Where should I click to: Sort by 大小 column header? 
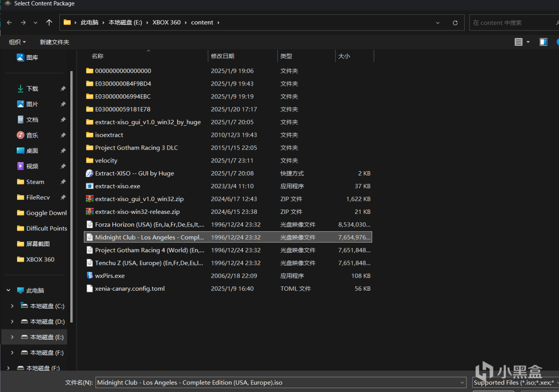point(344,56)
